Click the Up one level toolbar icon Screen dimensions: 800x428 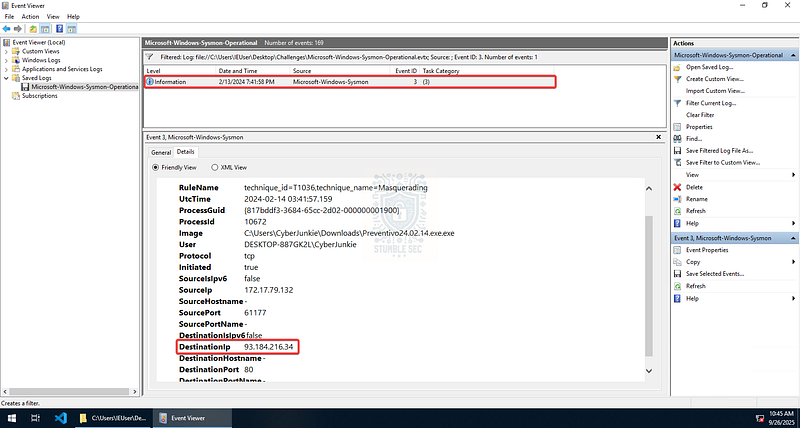coord(33,29)
